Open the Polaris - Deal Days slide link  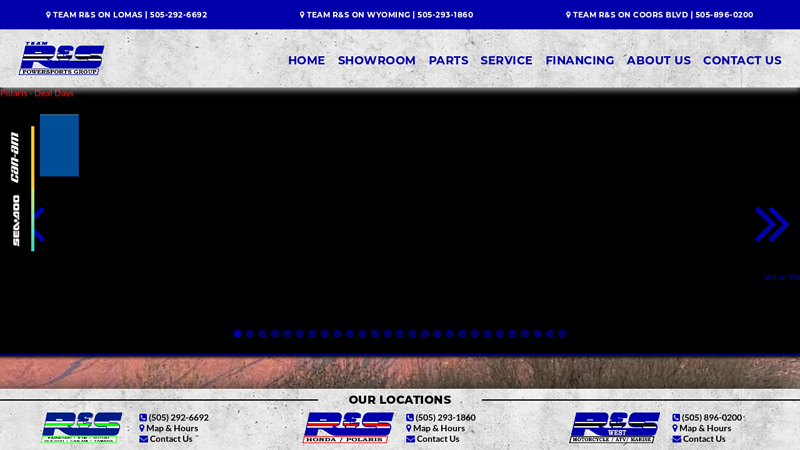coord(37,93)
